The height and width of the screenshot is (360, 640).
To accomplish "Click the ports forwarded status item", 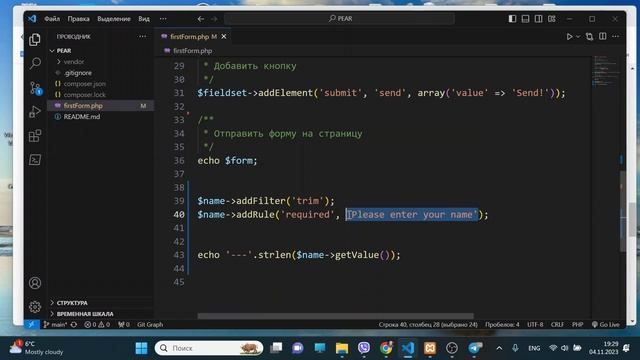I will pos(124,324).
